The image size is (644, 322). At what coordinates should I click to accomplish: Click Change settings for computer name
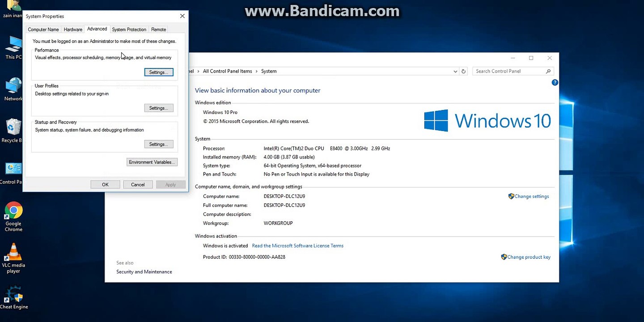(532, 196)
